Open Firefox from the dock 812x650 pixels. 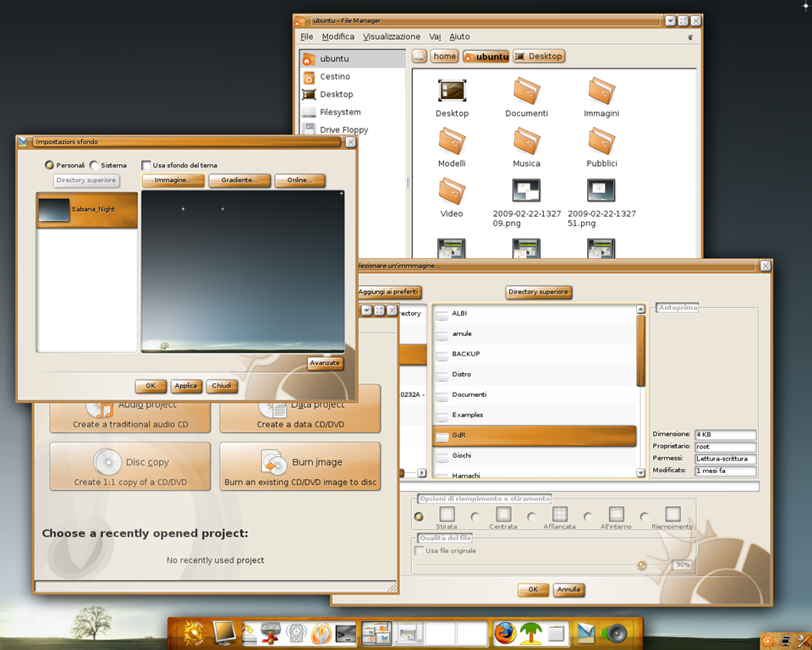coord(504,633)
